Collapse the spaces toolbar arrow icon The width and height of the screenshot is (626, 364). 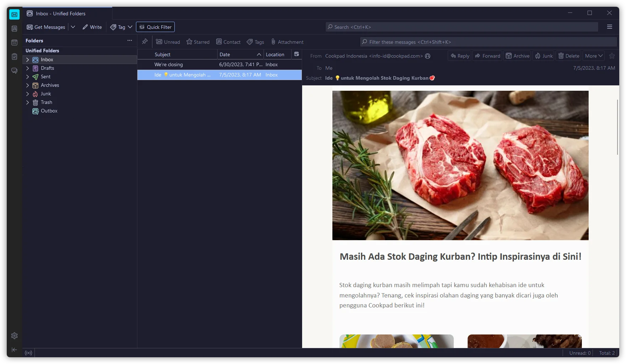(x=14, y=350)
